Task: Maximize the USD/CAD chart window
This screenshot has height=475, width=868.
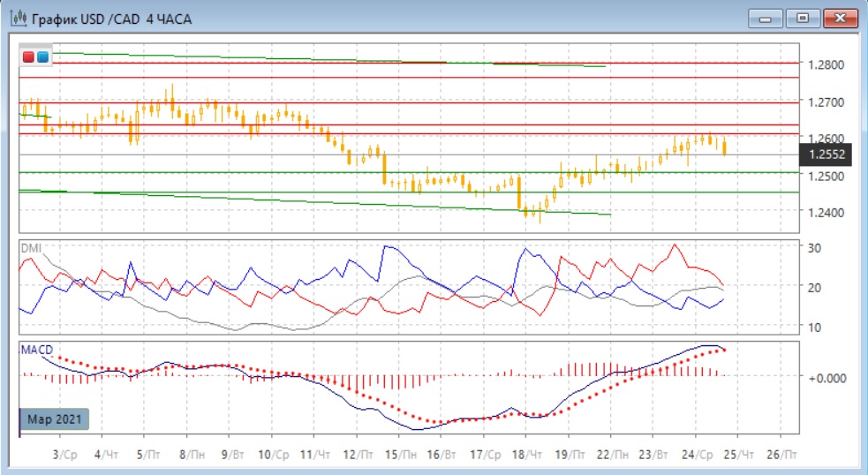Action: pos(802,19)
